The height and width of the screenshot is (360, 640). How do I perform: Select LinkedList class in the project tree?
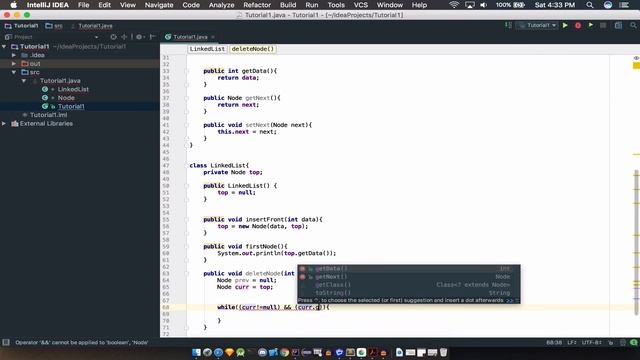73,89
